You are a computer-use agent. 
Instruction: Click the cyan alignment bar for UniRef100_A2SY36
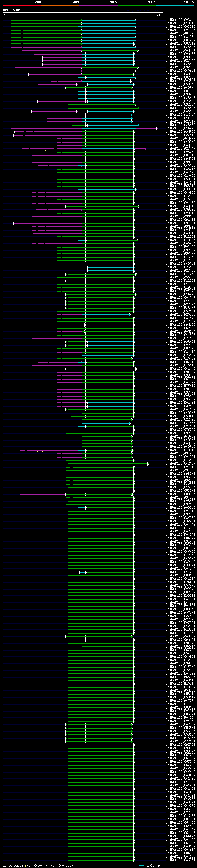[111, 267]
